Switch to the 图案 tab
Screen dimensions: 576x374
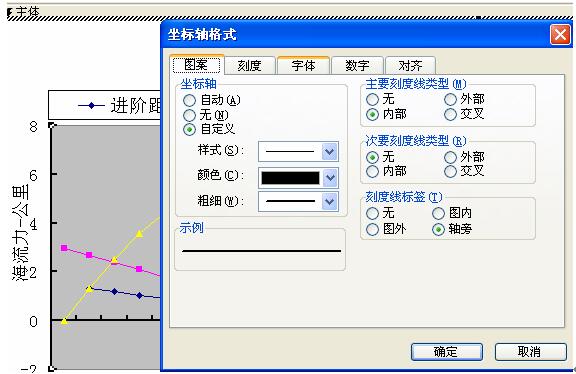pyautogui.click(x=197, y=65)
